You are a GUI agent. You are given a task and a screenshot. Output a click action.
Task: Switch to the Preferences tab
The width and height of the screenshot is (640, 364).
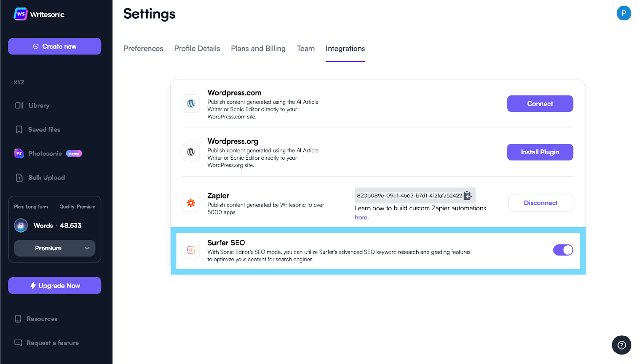click(x=143, y=48)
